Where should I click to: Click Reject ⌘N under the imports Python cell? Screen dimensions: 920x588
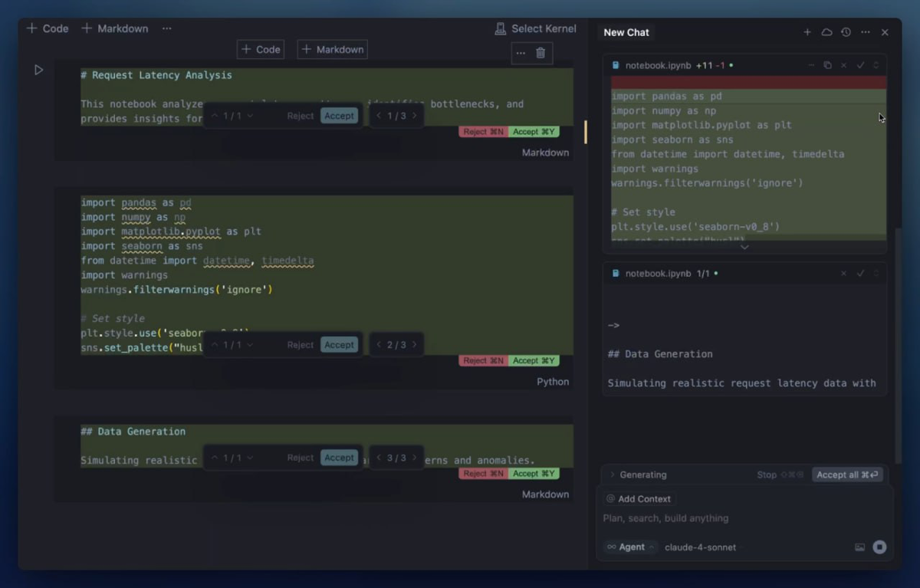point(484,361)
